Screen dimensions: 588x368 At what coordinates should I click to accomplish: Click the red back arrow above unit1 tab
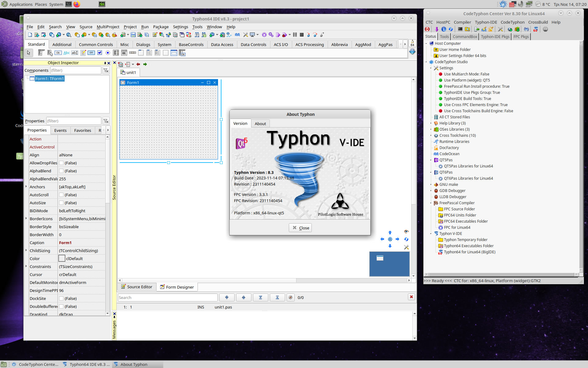click(x=138, y=64)
